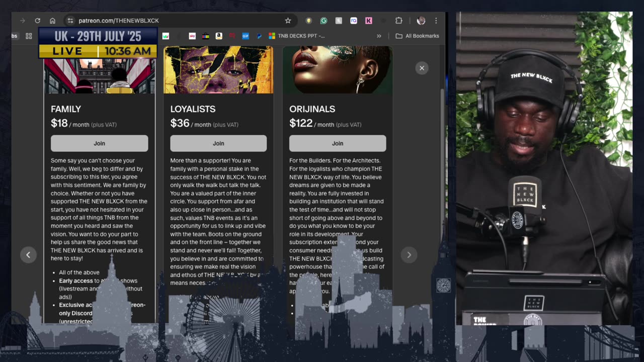Open the Grammarly extension icon
Image resolution: width=644 pixels, height=362 pixels.
[x=324, y=21]
